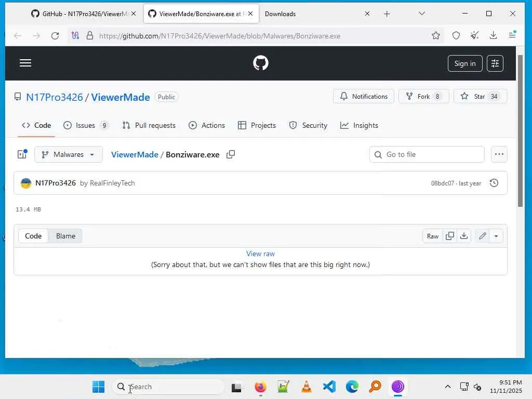Open new browser tab plus button

click(387, 14)
